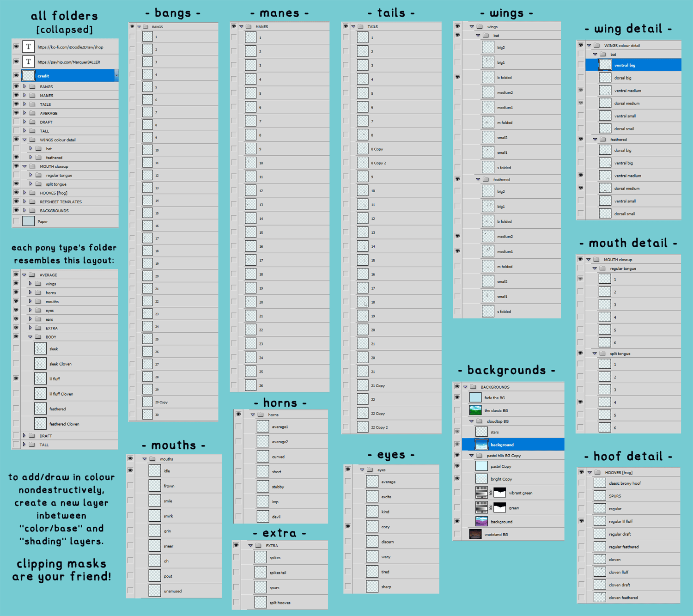Viewport: 693px width, 616px height.
Task: Click the horns folder icon in the horns panel
Action: pyautogui.click(x=261, y=415)
